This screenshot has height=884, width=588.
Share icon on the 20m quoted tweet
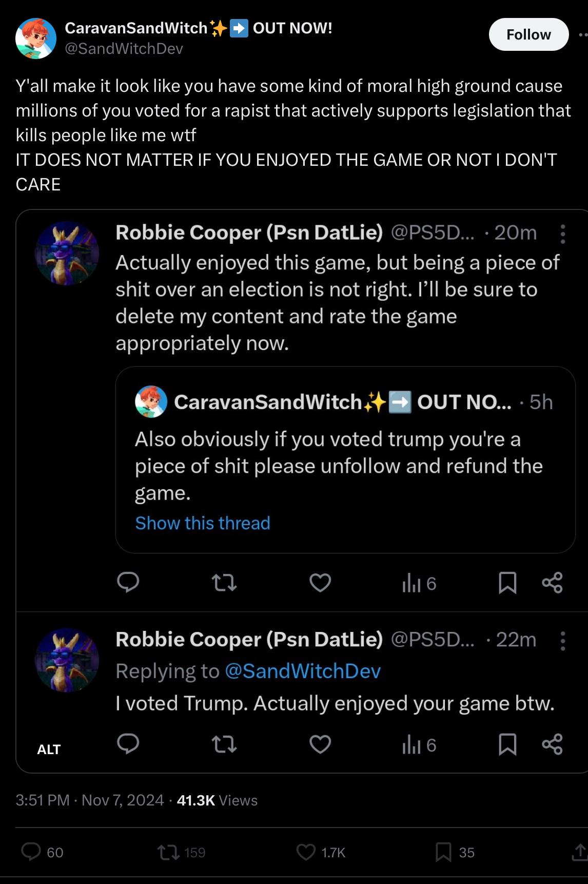click(552, 583)
